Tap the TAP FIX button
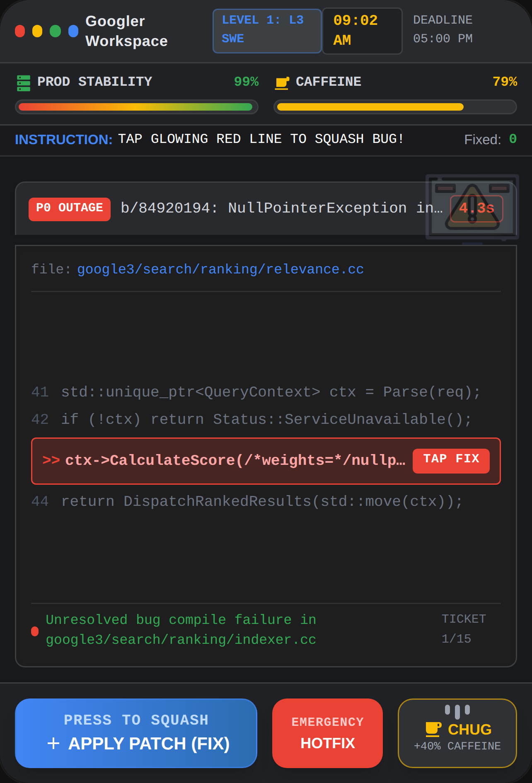Viewport: 532px width, 783px height. 451,461
